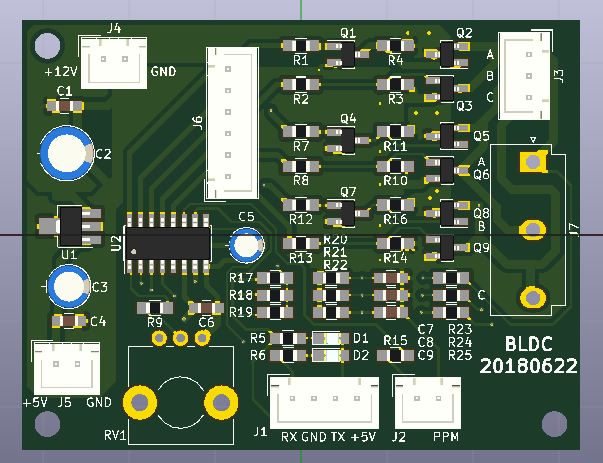Click the Q5 transistor
This screenshot has width=603, height=463.
tap(447, 136)
